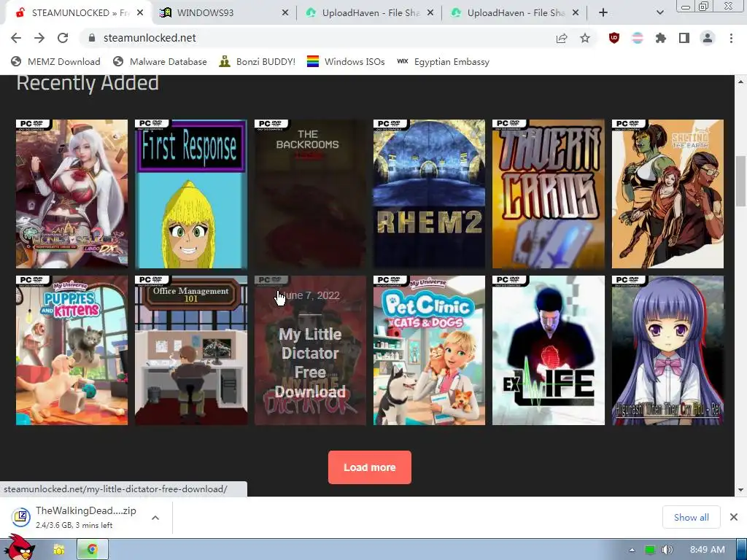Expand the tab search dropdown
This screenshot has width=747, height=560.
click(659, 13)
